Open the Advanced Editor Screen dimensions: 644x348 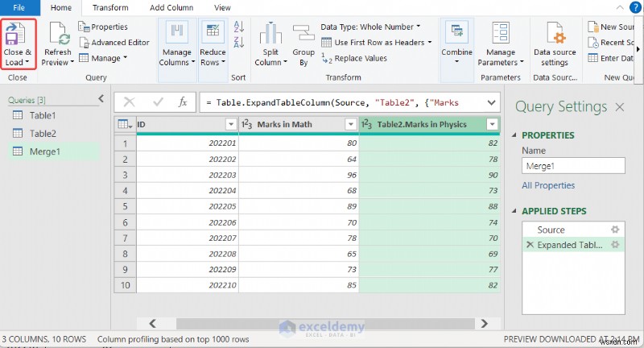point(114,43)
